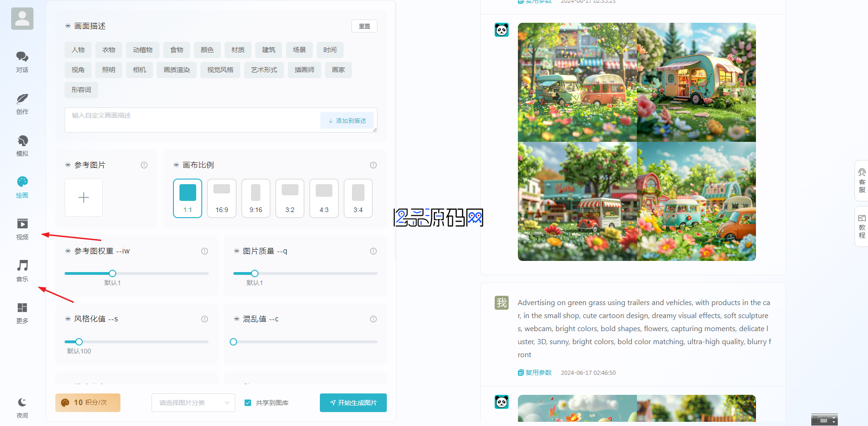
Task: Click info icon next to 画布比例
Action: coord(373,165)
